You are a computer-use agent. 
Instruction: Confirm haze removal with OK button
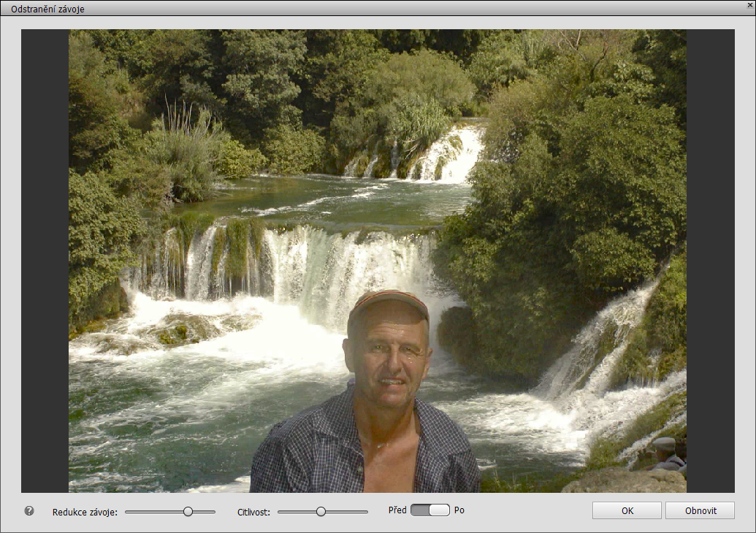click(x=627, y=510)
